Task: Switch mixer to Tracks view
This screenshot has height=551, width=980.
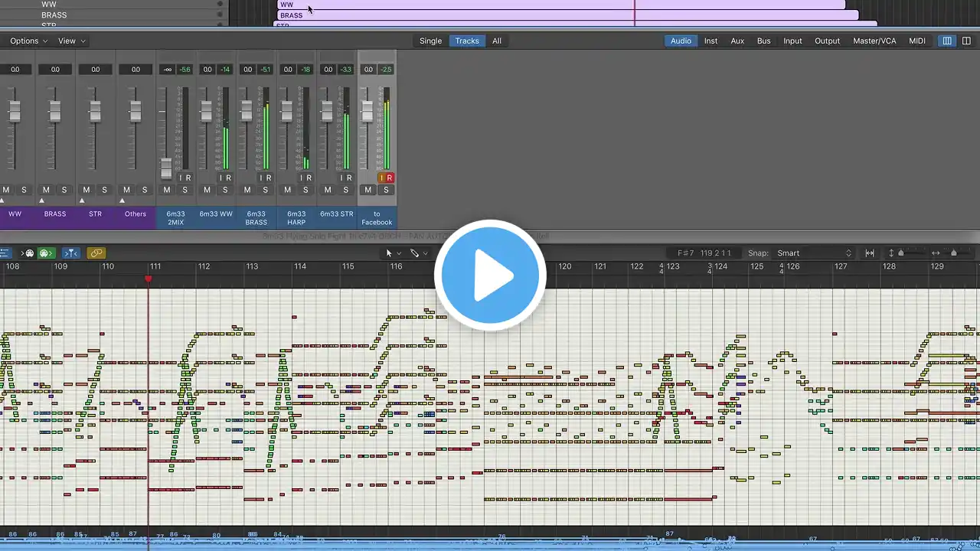Action: [467, 41]
